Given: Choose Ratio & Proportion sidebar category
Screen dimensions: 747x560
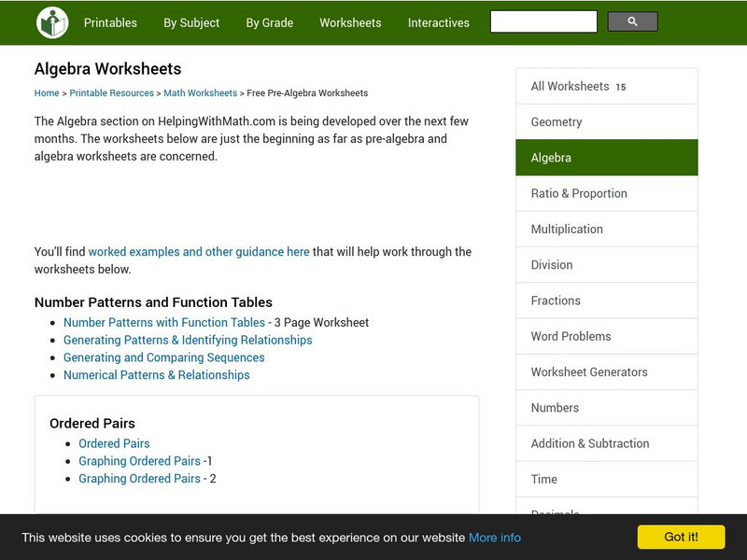Looking at the screenshot, I should click(x=579, y=194).
